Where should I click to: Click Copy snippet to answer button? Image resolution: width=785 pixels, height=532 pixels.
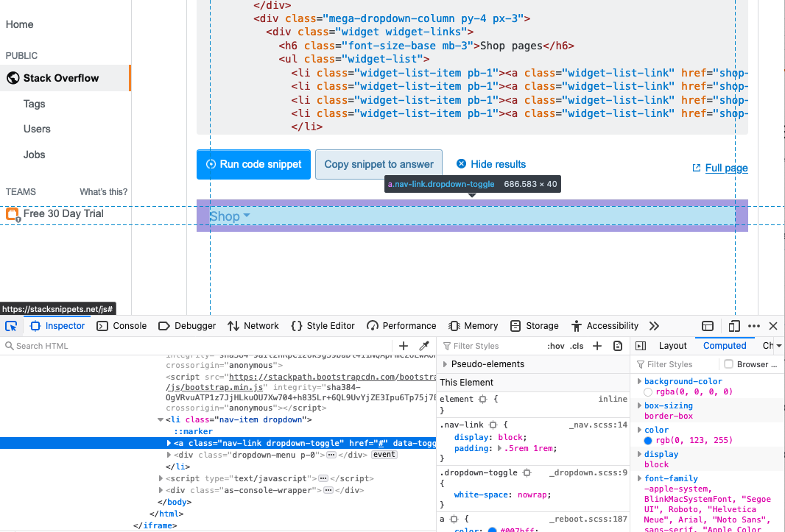379,164
